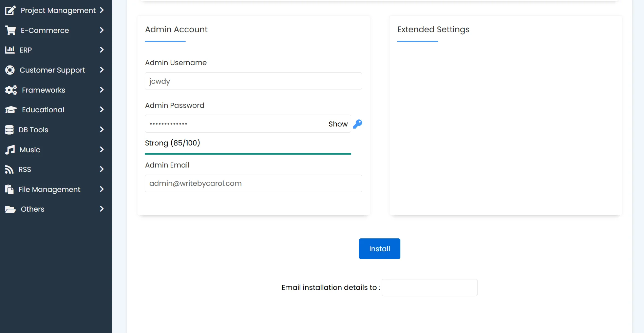Click the File Management files icon
This screenshot has width=644, height=333.
coord(10,190)
